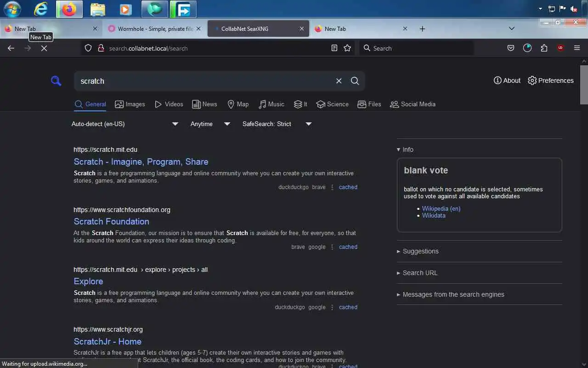Open uBlock Origin extension icon
The height and width of the screenshot is (368, 588).
(x=560, y=48)
